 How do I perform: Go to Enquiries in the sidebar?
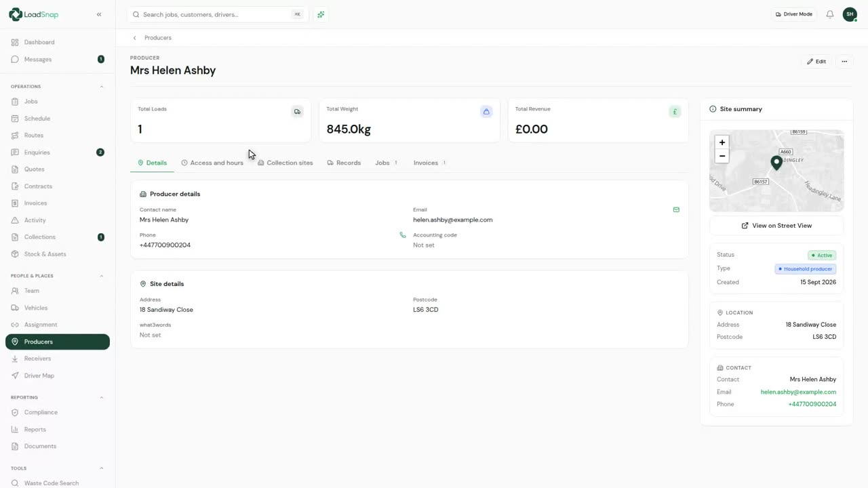pos(58,152)
